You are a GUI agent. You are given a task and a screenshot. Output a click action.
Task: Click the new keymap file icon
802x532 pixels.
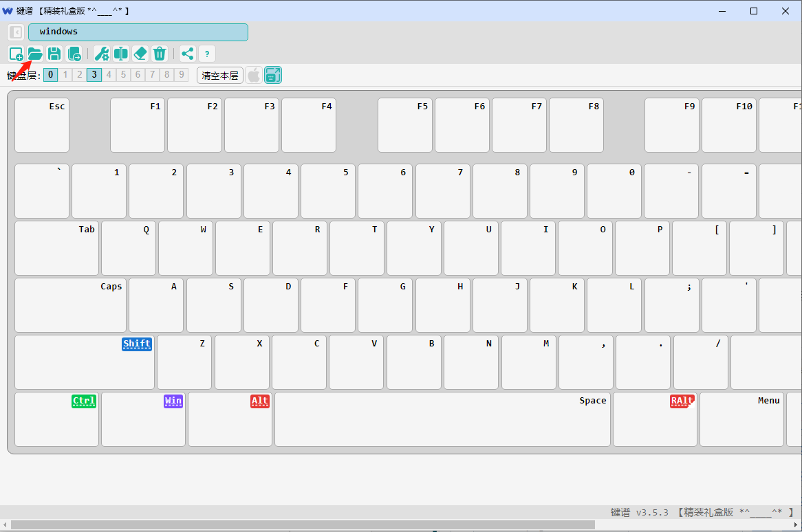coord(16,54)
